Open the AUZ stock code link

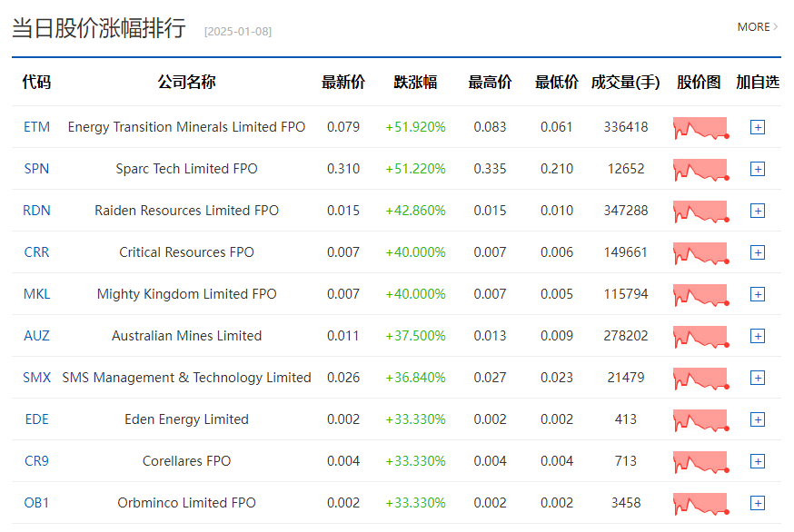[x=37, y=336]
